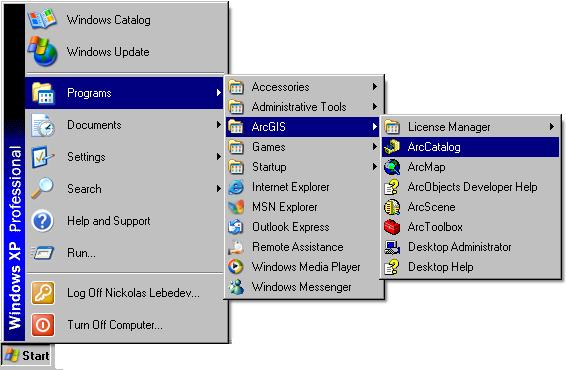Select Windows Update in Start menu

125,52
